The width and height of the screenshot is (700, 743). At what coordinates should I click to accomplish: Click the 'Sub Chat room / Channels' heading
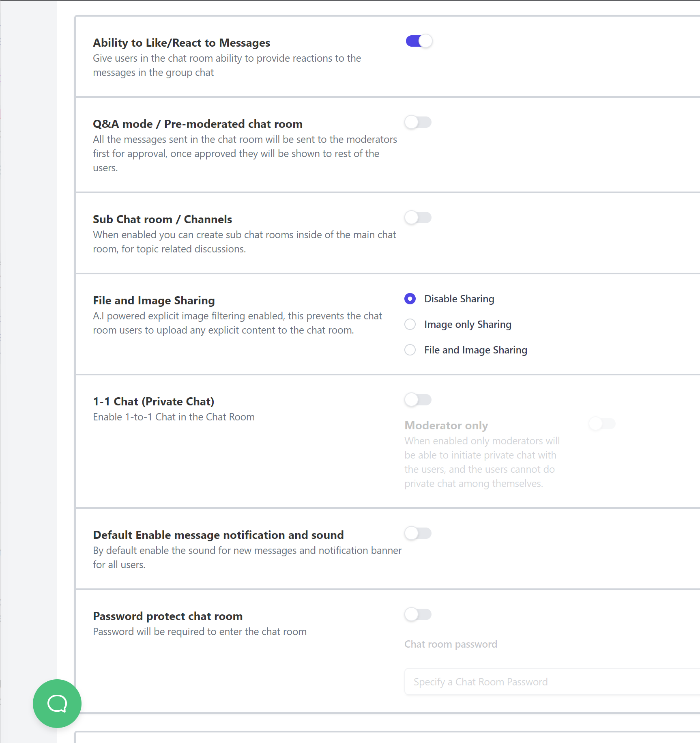[162, 219]
